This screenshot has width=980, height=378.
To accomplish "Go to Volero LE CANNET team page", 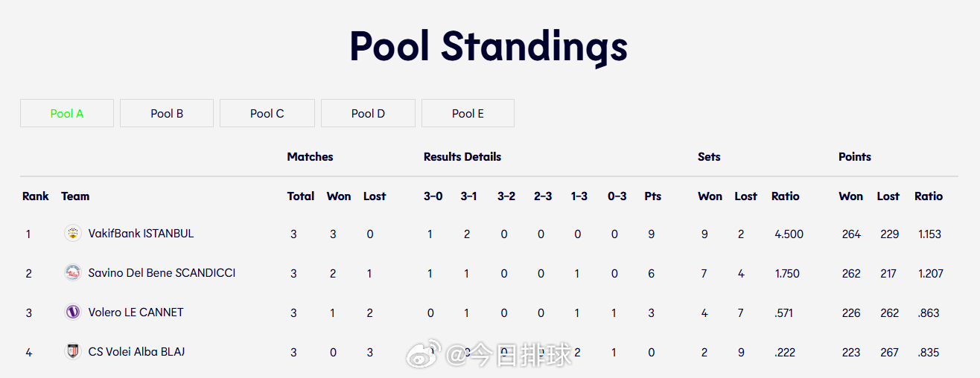I will (136, 313).
